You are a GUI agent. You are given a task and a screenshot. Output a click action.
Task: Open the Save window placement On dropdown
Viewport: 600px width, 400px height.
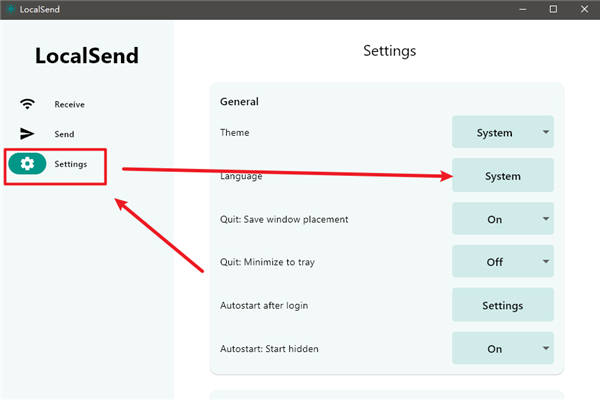(x=502, y=219)
